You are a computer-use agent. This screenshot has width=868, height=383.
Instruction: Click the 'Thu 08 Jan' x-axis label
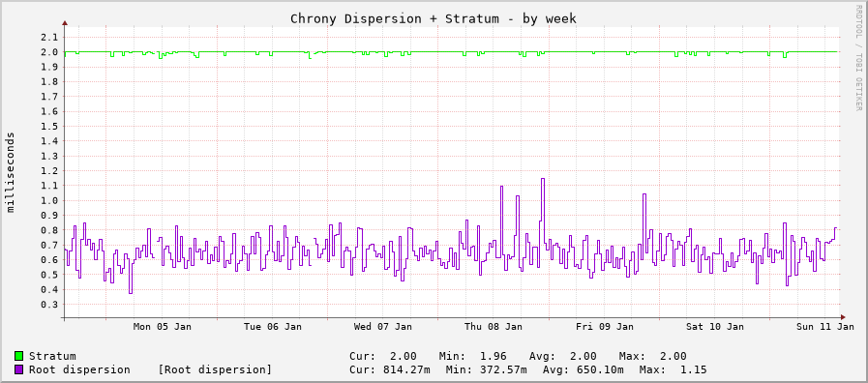coord(494,327)
